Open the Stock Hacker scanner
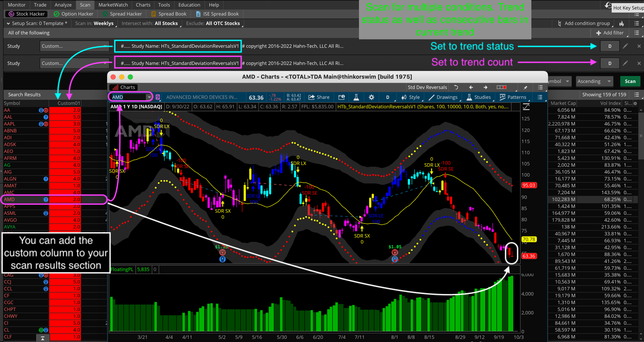The image size is (644, 342). [27, 14]
